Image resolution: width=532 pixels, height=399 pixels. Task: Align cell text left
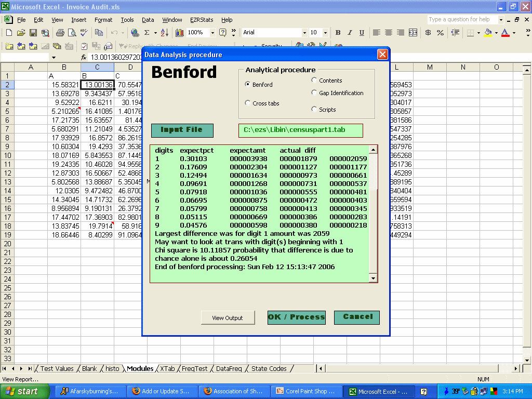[376, 33]
